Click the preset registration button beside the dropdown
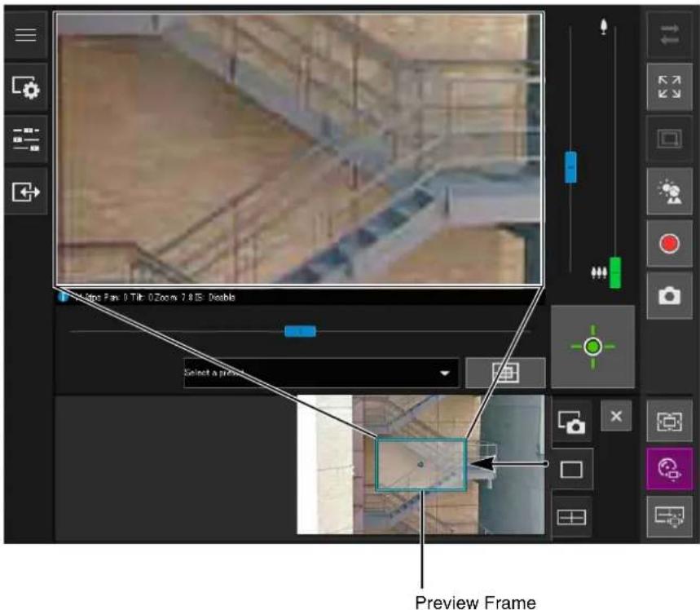This screenshot has width=700, height=610. 505,372
